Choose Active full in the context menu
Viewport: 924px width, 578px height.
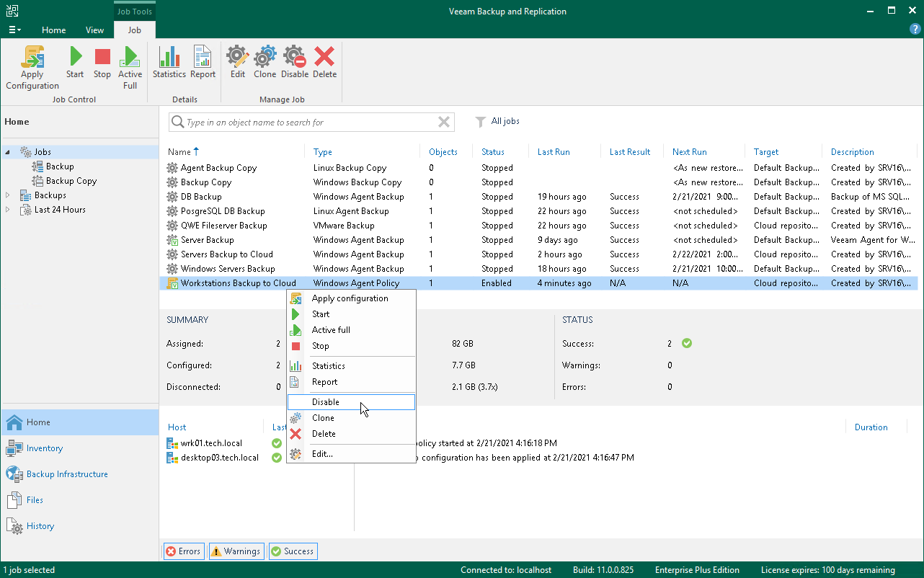click(351, 330)
